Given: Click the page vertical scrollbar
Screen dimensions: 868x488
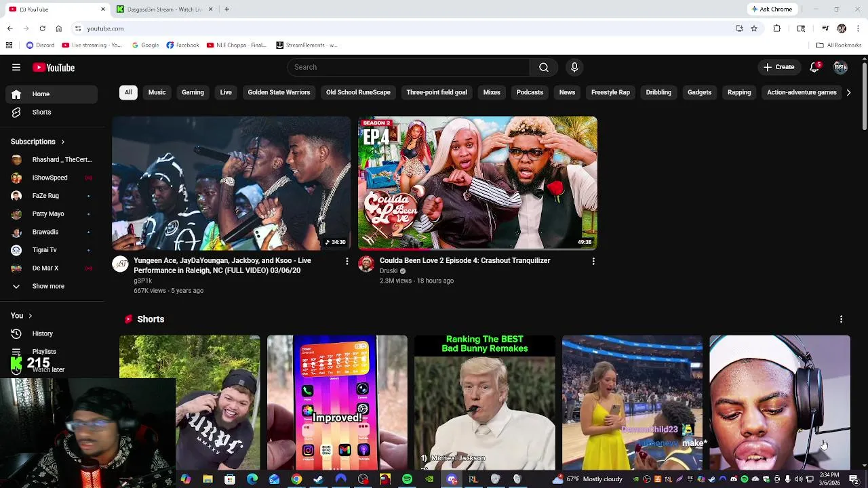Looking at the screenshot, I should point(864,95).
